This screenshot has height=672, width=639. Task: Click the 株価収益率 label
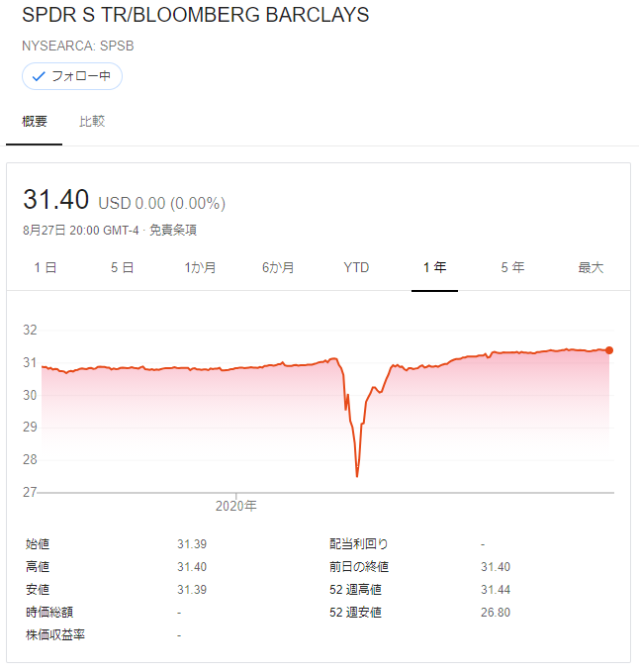tap(55, 634)
